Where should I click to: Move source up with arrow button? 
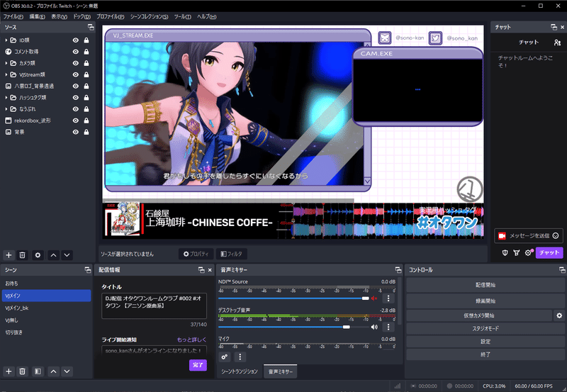click(x=54, y=255)
